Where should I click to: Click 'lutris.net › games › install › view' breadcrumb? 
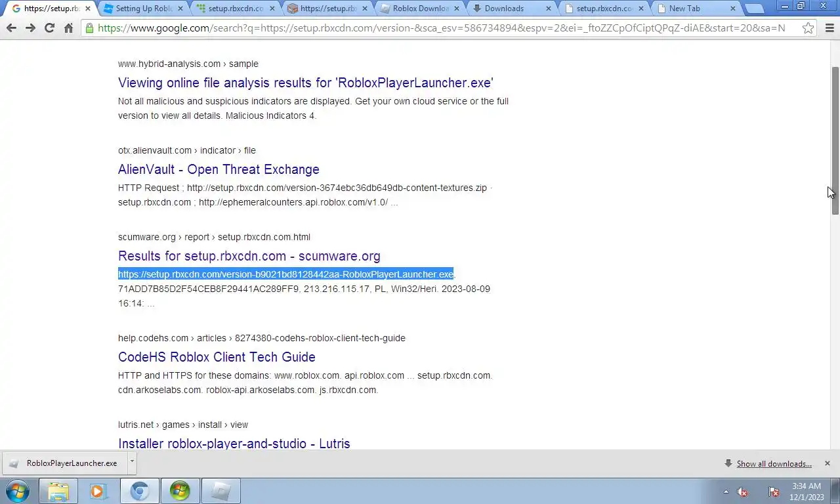coord(183,425)
